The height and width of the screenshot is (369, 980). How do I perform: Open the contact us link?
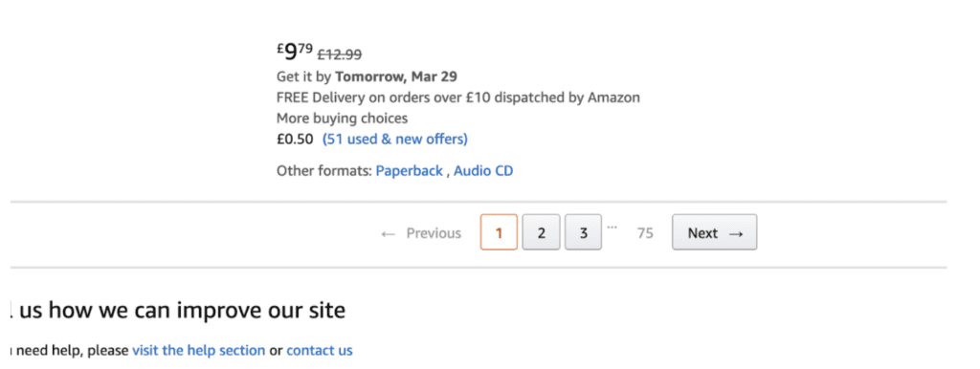(x=320, y=350)
